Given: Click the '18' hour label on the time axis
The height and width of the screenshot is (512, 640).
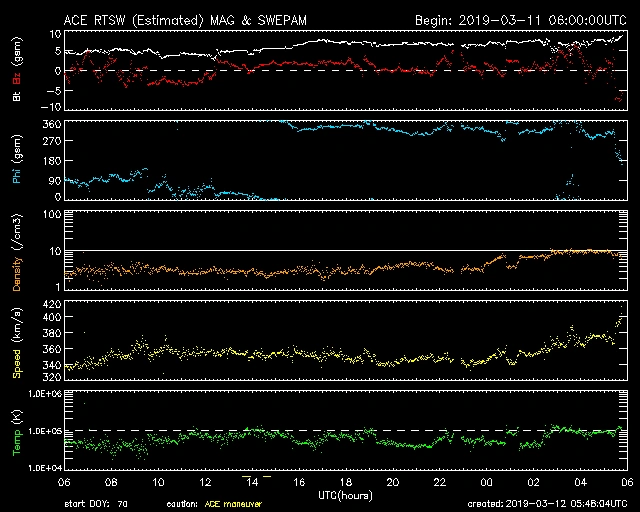Looking at the screenshot, I should point(346,482).
